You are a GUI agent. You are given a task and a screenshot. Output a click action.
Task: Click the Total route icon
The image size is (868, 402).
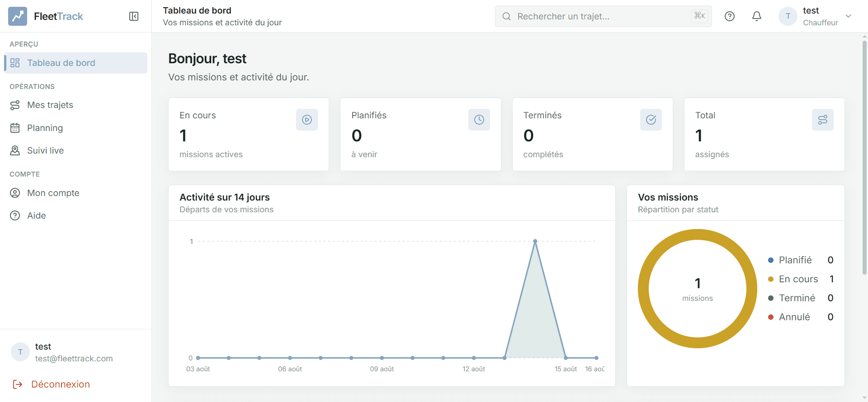(823, 120)
